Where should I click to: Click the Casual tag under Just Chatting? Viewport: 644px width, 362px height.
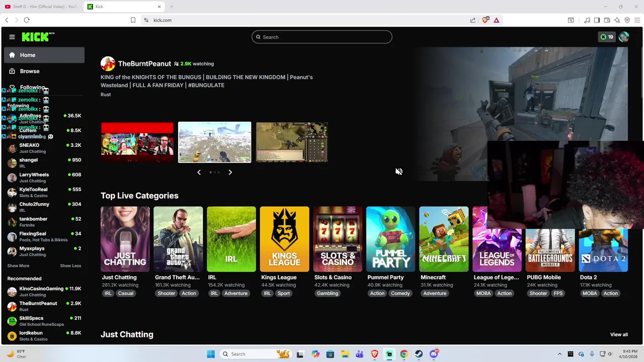click(x=126, y=293)
